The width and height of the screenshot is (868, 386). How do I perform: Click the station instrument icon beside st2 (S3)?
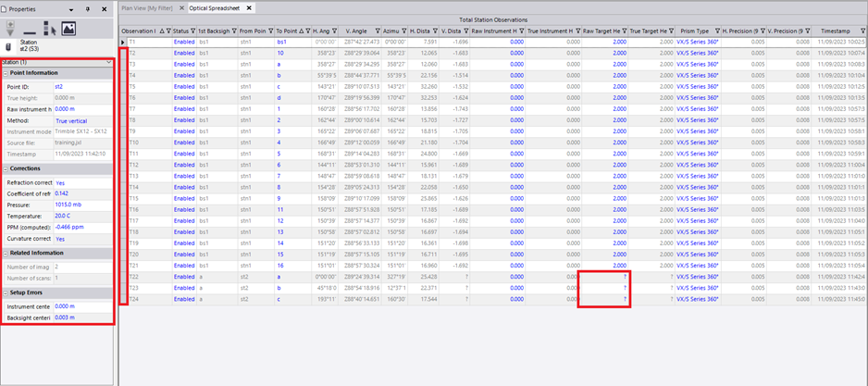coord(8,45)
